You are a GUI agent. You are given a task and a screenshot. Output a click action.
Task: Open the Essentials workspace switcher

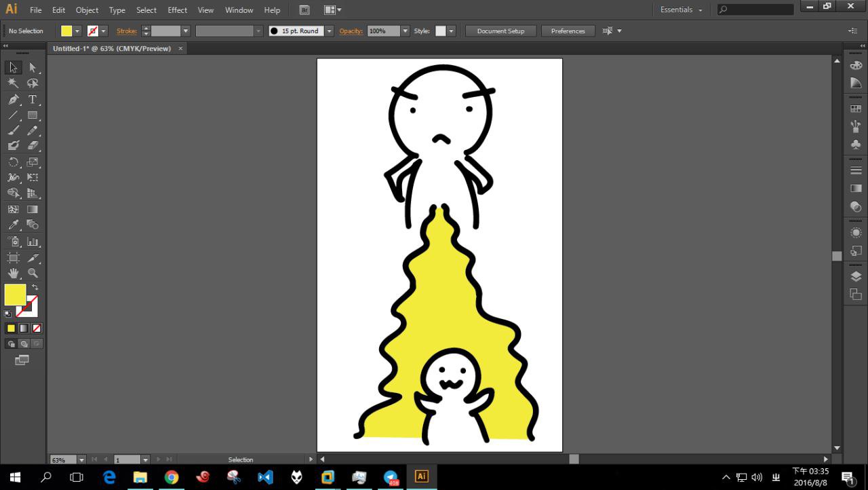(x=682, y=10)
